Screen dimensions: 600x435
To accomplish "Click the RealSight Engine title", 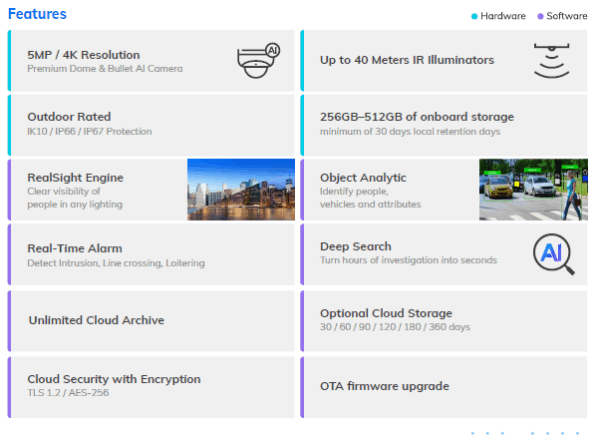I will click(75, 178).
